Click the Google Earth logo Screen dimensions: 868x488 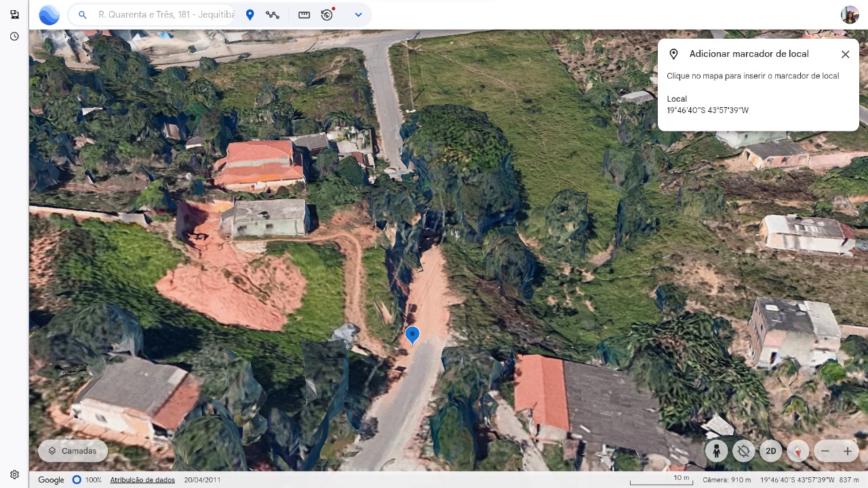click(49, 14)
